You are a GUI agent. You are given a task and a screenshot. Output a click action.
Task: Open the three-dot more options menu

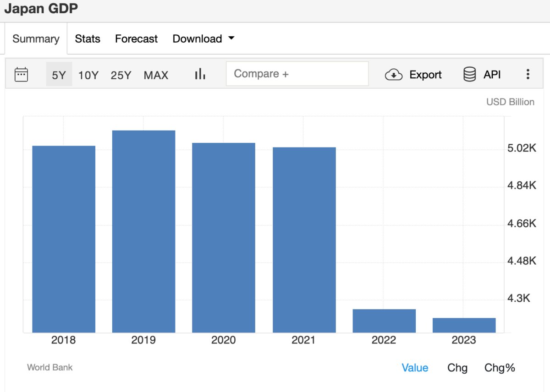pyautogui.click(x=528, y=75)
